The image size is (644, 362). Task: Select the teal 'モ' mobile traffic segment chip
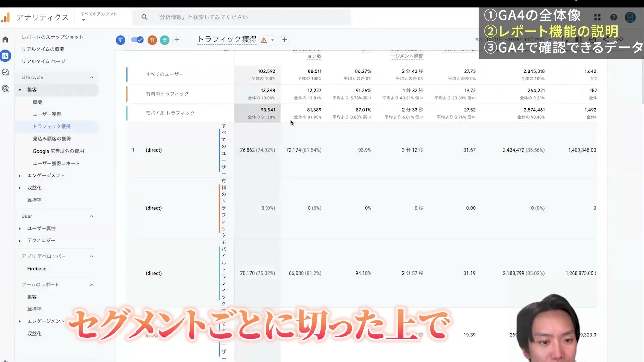(x=165, y=40)
